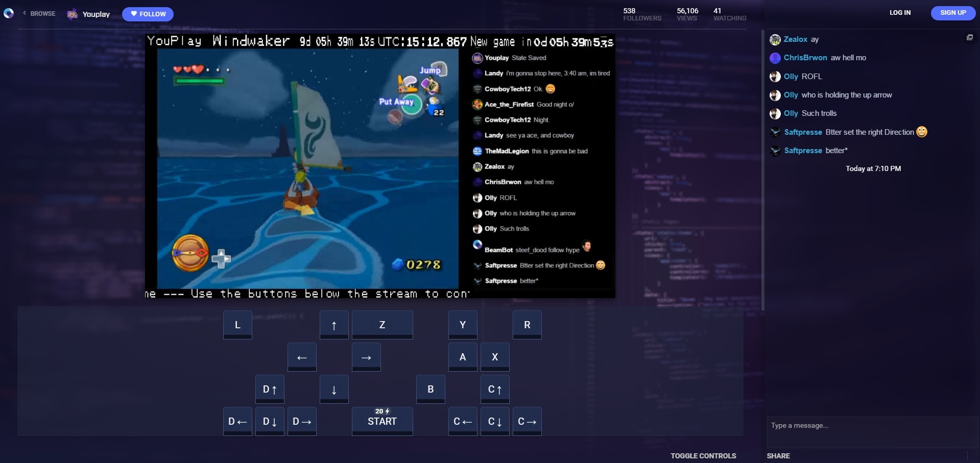980x463 pixels.
Task: Click Saftpresse's avatar next to Btter set message
Action: pos(775,132)
